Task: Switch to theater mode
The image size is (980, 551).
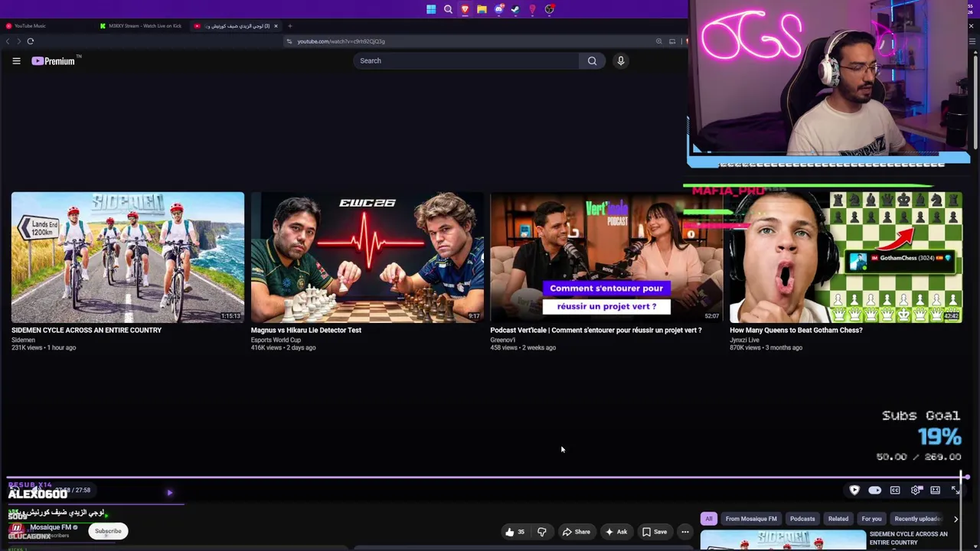Action: [x=936, y=490]
